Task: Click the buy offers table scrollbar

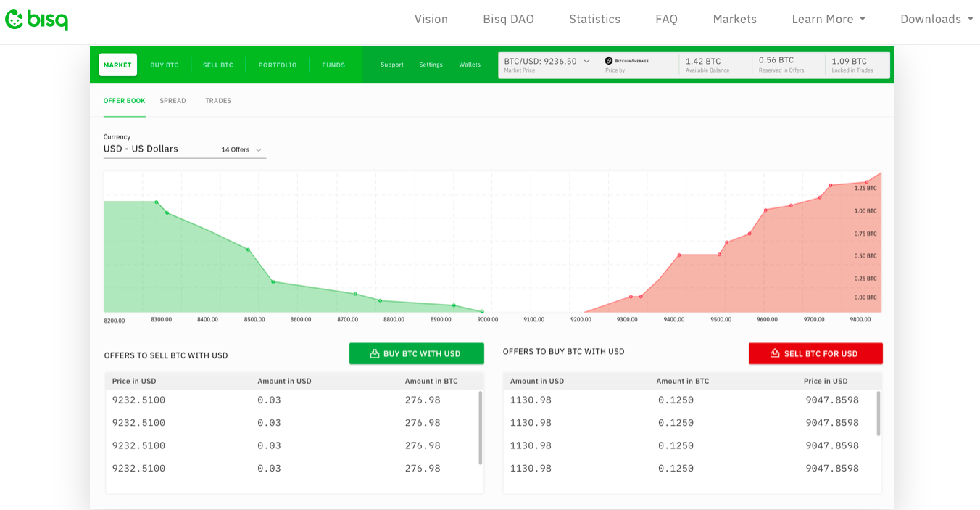Action: point(879,414)
